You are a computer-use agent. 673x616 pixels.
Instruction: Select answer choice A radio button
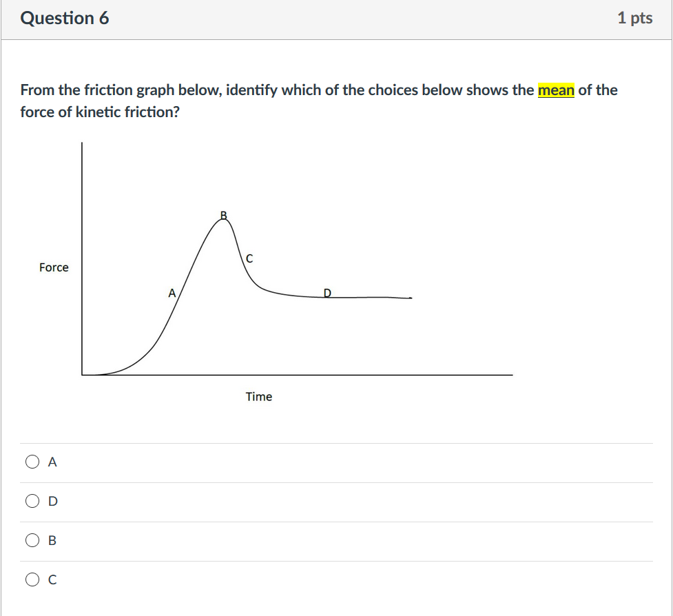32,462
